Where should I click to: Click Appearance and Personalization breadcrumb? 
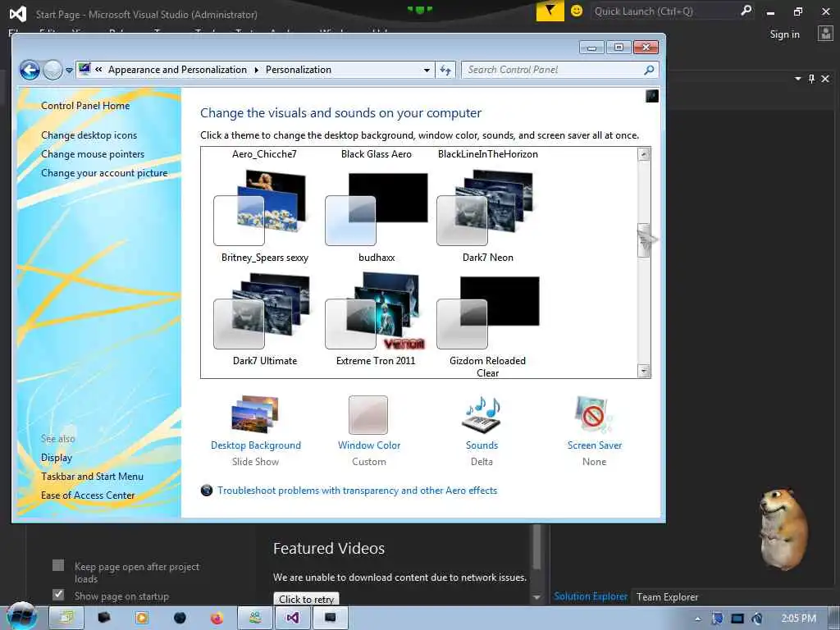tap(177, 70)
